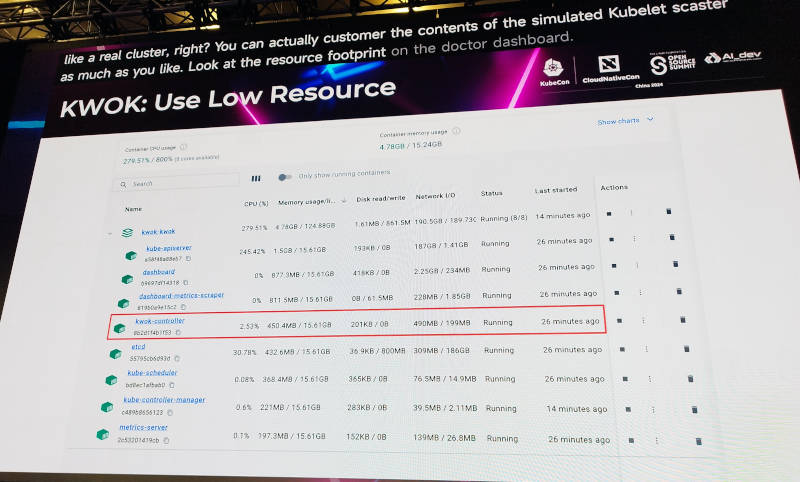Delete the metrics-server container
This screenshot has height=482, width=800.
click(x=698, y=441)
